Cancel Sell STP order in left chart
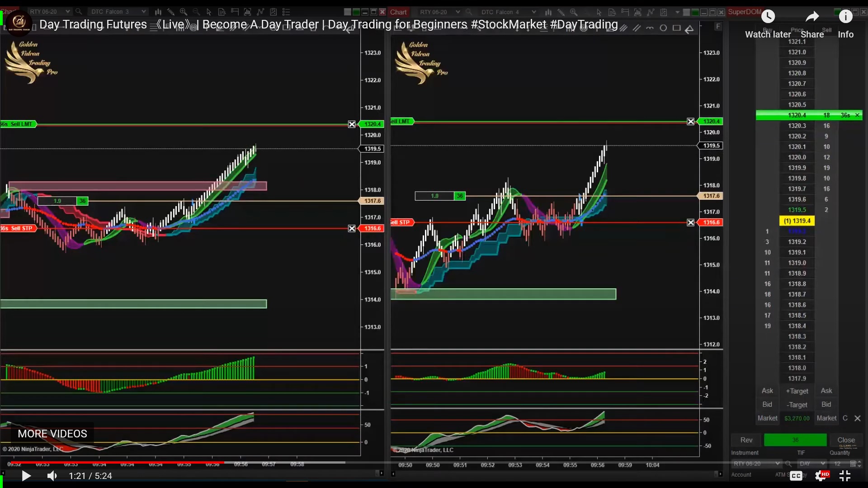 352,229
